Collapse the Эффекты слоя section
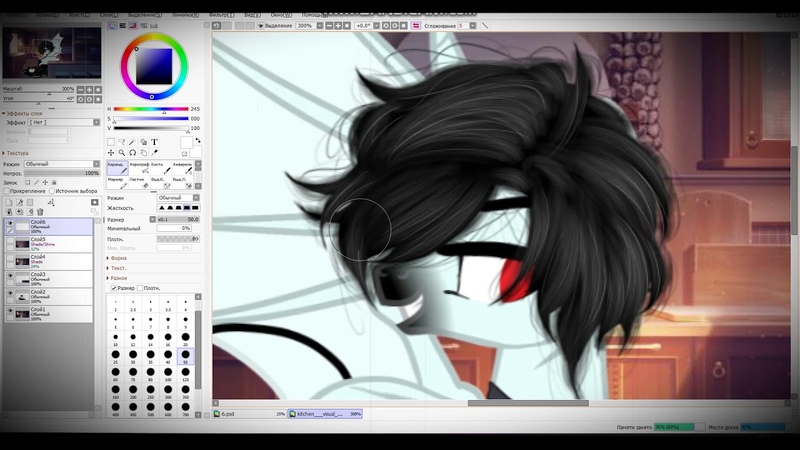Viewport: 800px width, 450px height. click(x=22, y=113)
